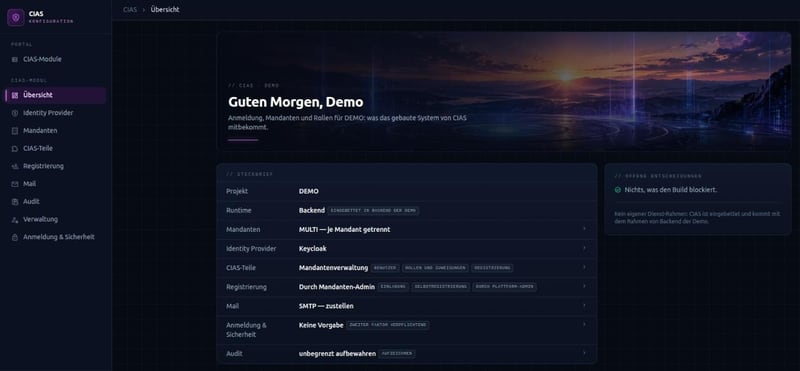
Task: Open Verwaltung in the sidebar
Action: 55,219
